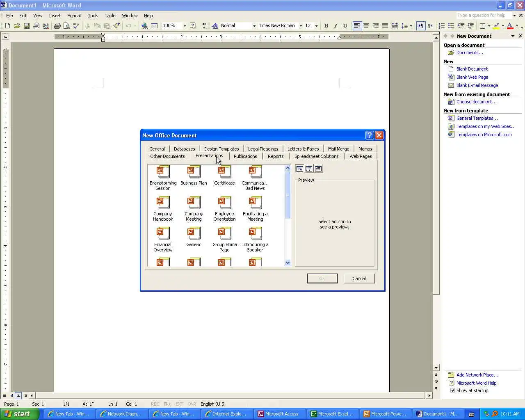Toggle Print Layout view button in status area
The image size is (525, 420).
point(18,395)
